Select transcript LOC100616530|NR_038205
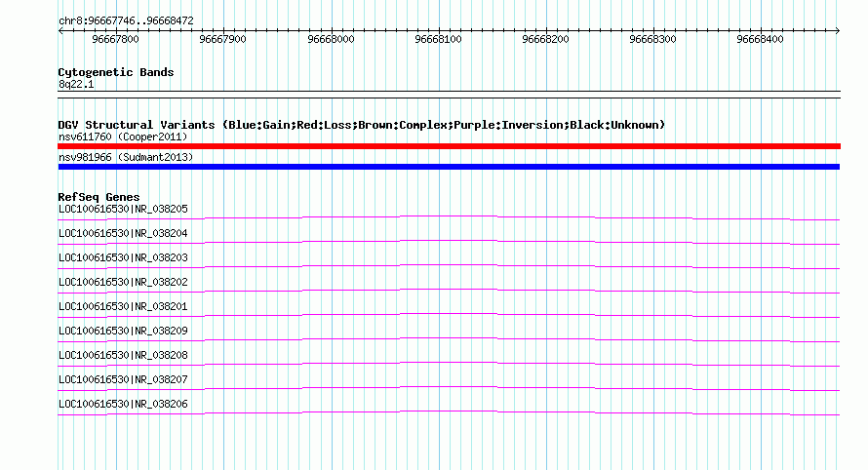868x470 pixels. pyautogui.click(x=123, y=209)
